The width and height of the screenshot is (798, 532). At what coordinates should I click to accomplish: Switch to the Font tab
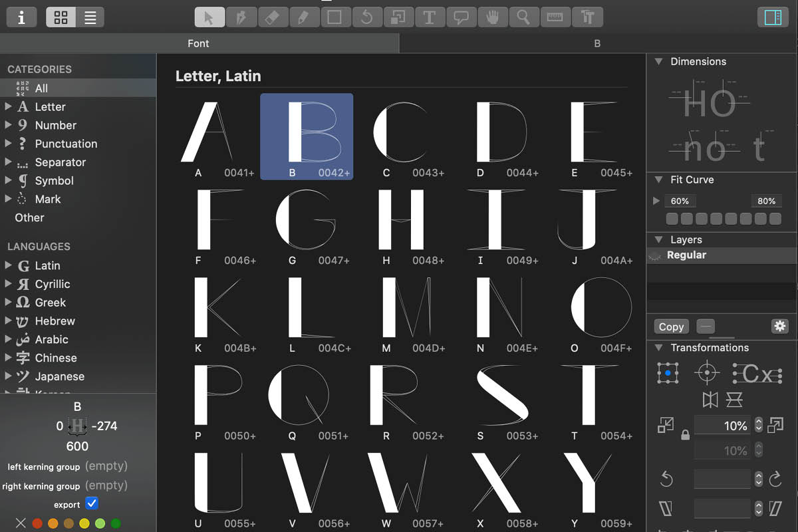(198, 43)
